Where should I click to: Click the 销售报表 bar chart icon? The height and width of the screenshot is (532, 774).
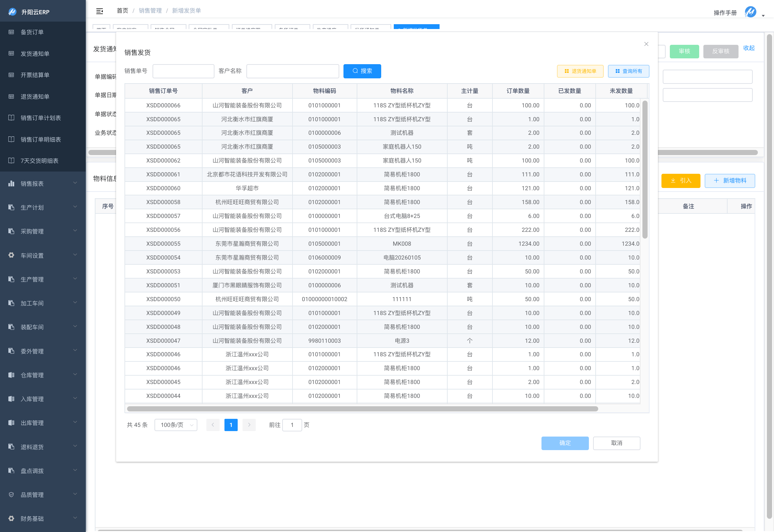pyautogui.click(x=11, y=183)
